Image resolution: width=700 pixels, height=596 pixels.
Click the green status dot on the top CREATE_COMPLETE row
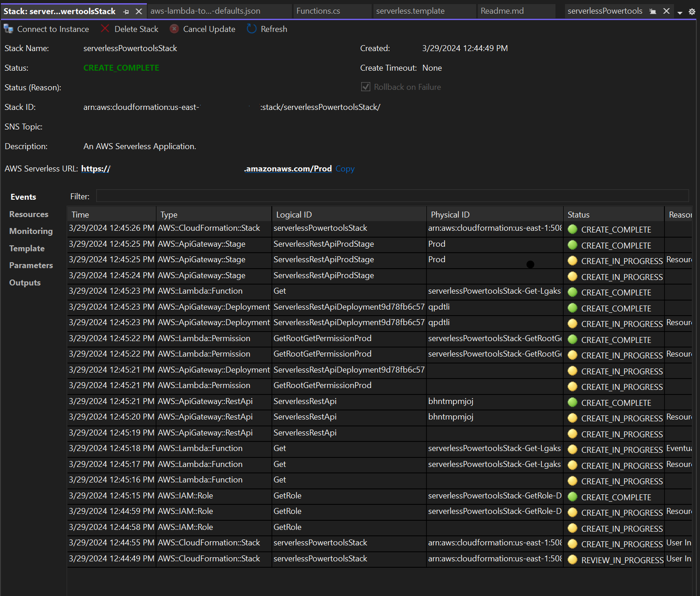[572, 229]
